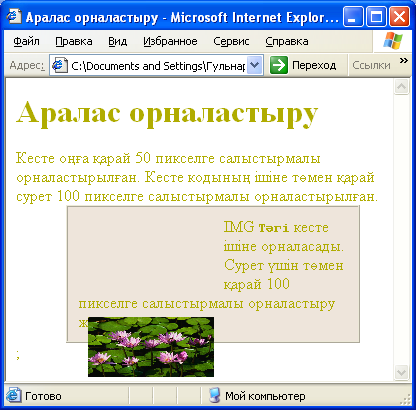Click the page icon in address field
This screenshot has height=410, width=416.
point(60,65)
